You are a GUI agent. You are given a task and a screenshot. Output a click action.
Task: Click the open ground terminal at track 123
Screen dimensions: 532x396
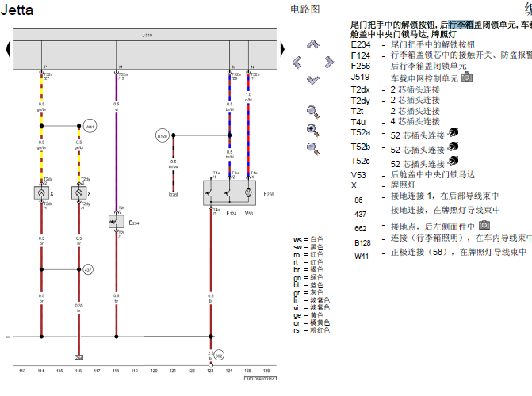point(211,365)
